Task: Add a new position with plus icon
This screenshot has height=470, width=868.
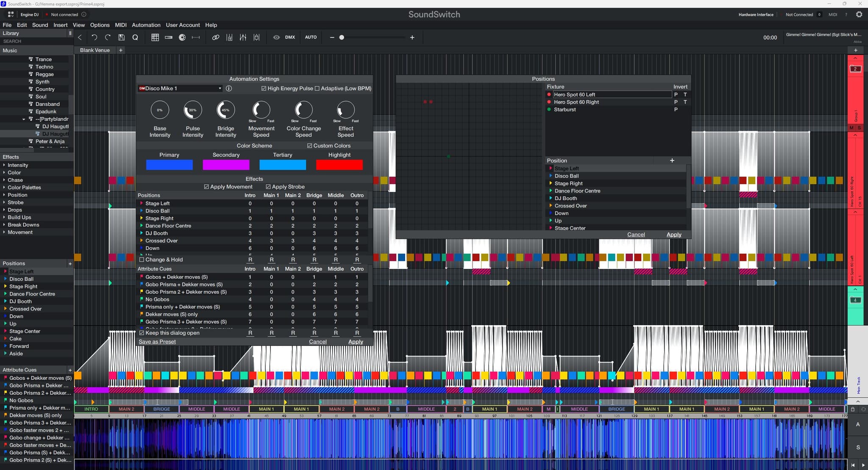Action: [x=672, y=160]
